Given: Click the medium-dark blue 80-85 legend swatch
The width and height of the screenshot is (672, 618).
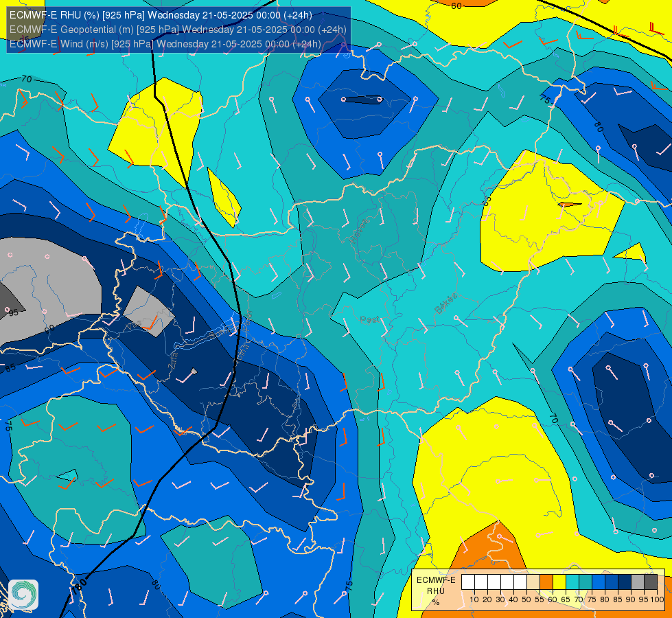Looking at the screenshot, I should [x=612, y=582].
